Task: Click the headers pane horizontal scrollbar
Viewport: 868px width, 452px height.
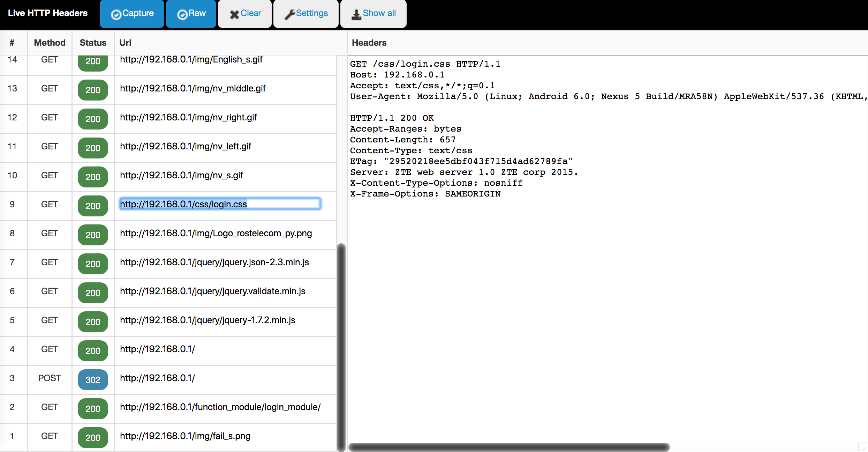Action: click(x=508, y=447)
